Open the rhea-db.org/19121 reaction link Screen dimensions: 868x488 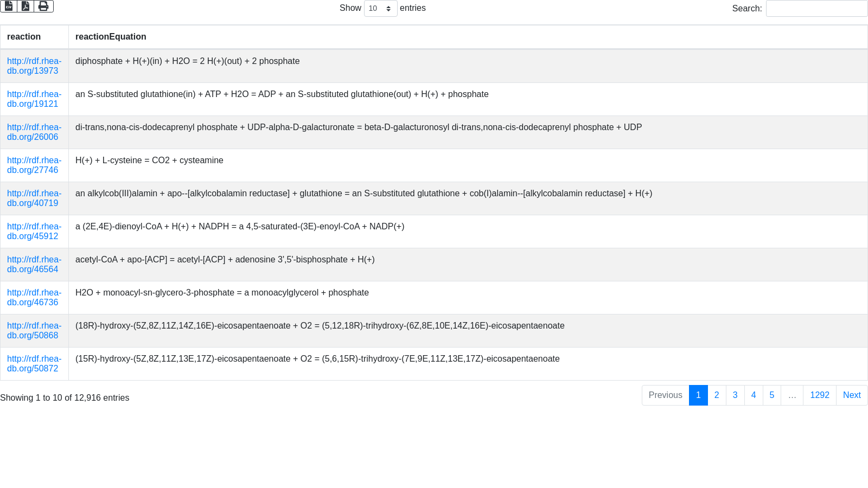[34, 99]
